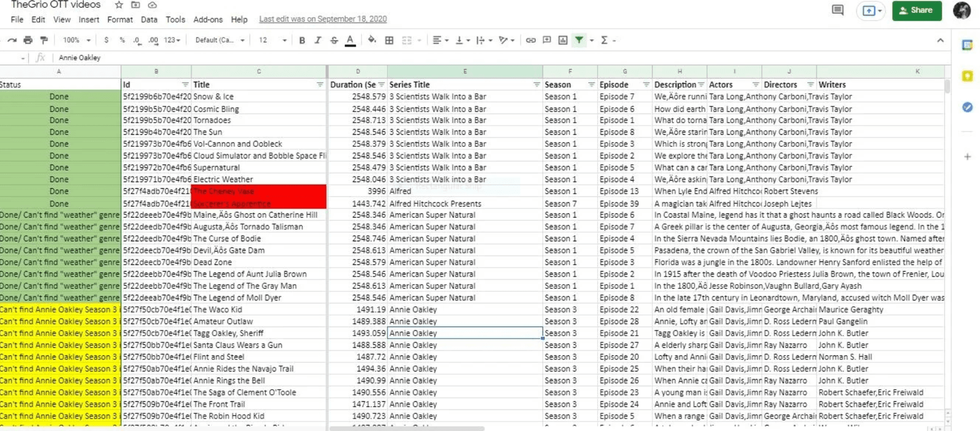This screenshot has height=431, width=980.
Task: Click the present/upload button in header
Action: coord(872,10)
